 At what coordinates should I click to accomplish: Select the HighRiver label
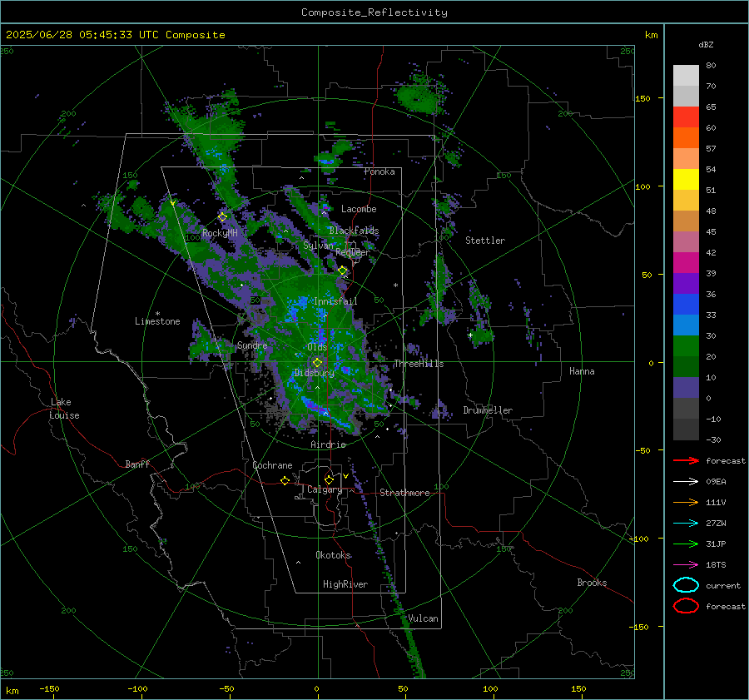tap(345, 584)
